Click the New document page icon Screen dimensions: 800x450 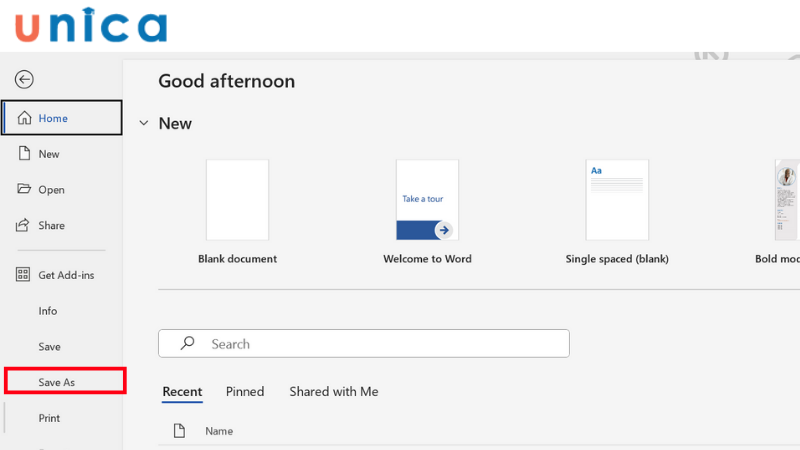[x=24, y=154]
